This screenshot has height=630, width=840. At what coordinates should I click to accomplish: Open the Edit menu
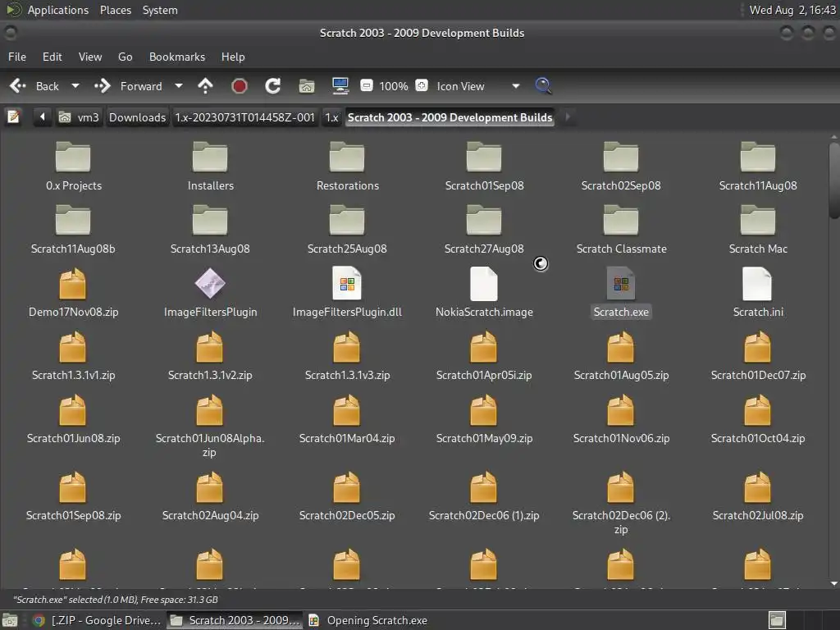(52, 57)
